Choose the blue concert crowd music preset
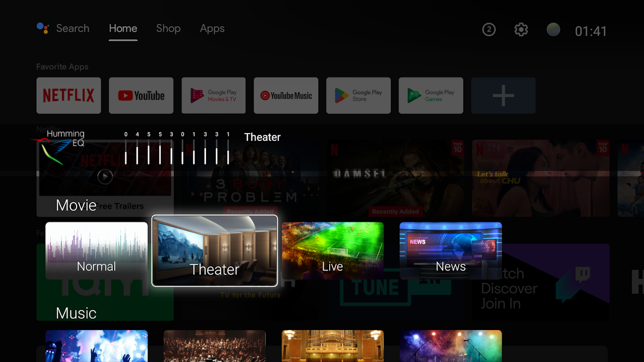This screenshot has width=644, height=362. coord(96,346)
